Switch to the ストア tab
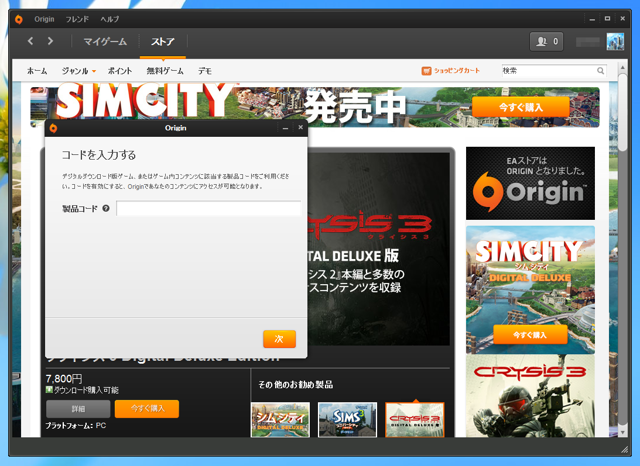This screenshot has width=640, height=466. (162, 42)
